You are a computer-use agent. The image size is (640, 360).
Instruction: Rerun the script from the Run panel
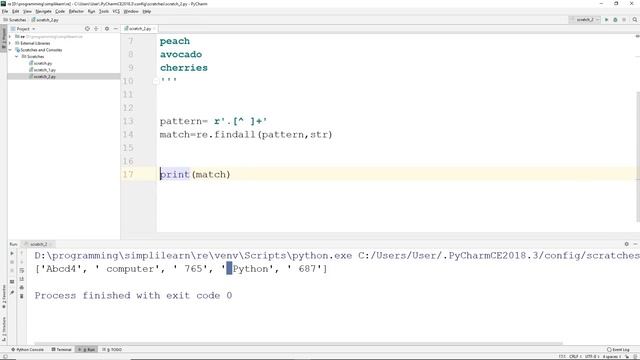point(12,253)
